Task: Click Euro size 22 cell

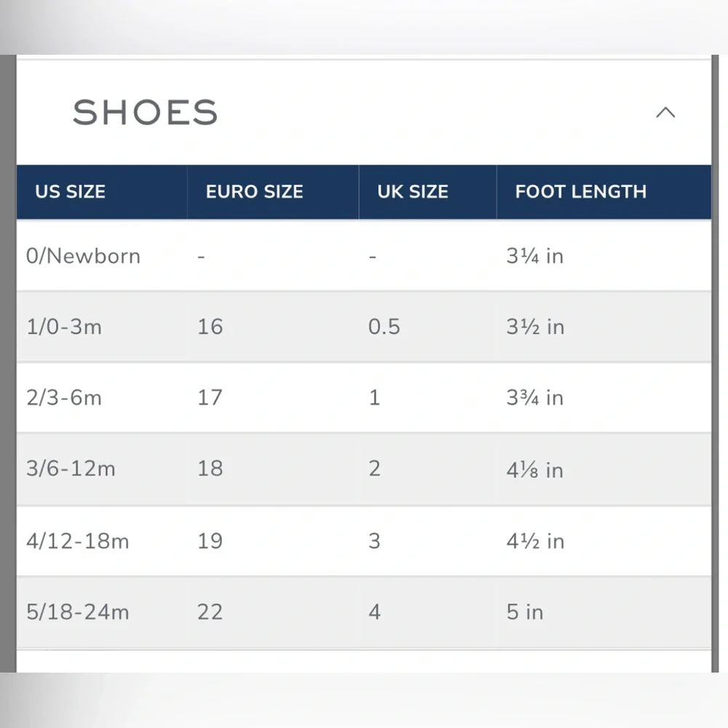Action: (210, 612)
